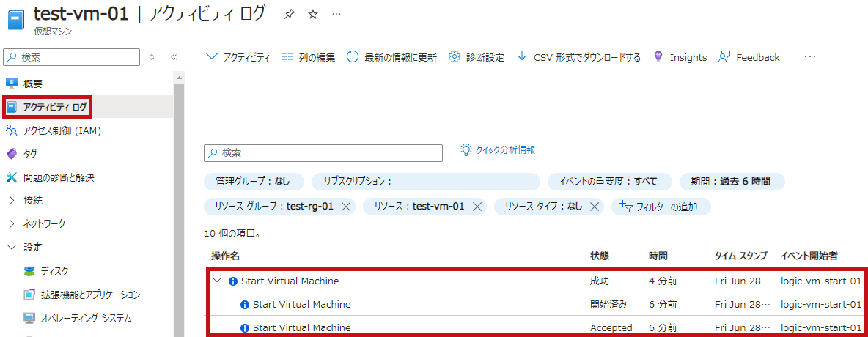This screenshot has width=868, height=337.
Task: Click info icon on the 成功 row
Action: tap(233, 281)
